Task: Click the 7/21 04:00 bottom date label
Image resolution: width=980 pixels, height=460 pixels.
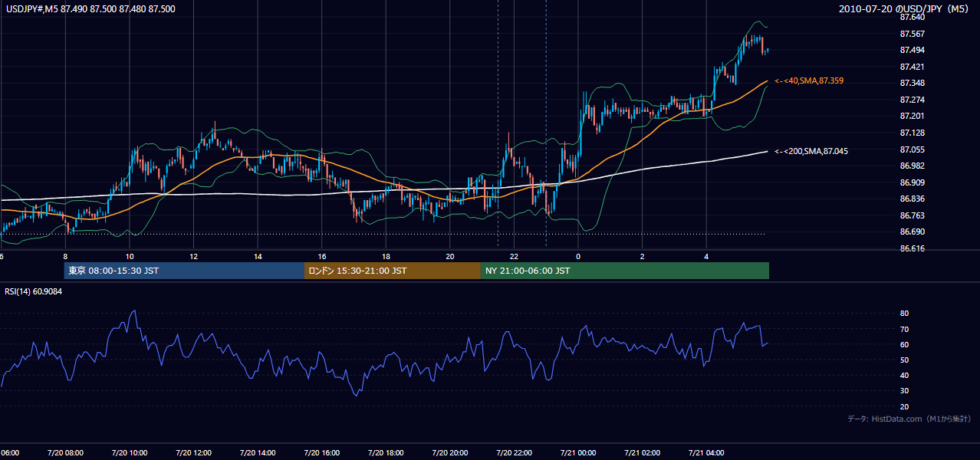Action: pyautogui.click(x=705, y=452)
